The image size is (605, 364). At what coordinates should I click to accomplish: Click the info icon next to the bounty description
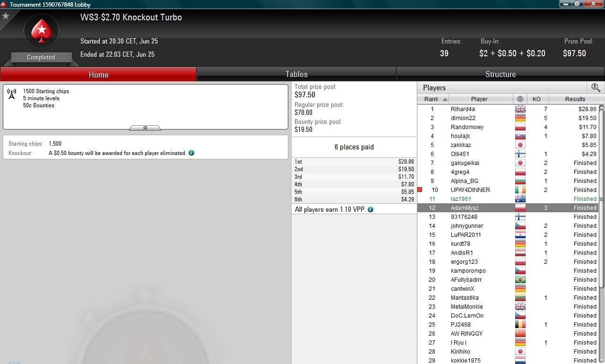click(x=191, y=153)
